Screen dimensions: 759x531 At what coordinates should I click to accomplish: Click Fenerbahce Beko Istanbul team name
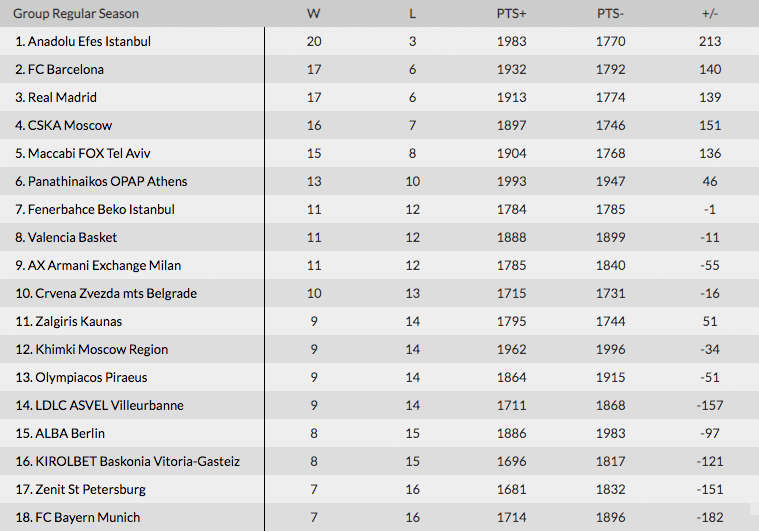tap(95, 210)
